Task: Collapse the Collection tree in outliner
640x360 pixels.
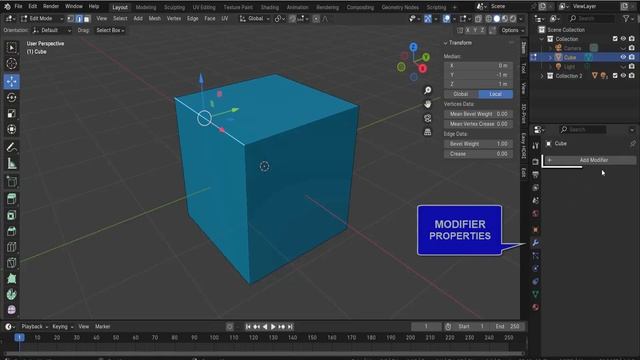Action: [542, 39]
